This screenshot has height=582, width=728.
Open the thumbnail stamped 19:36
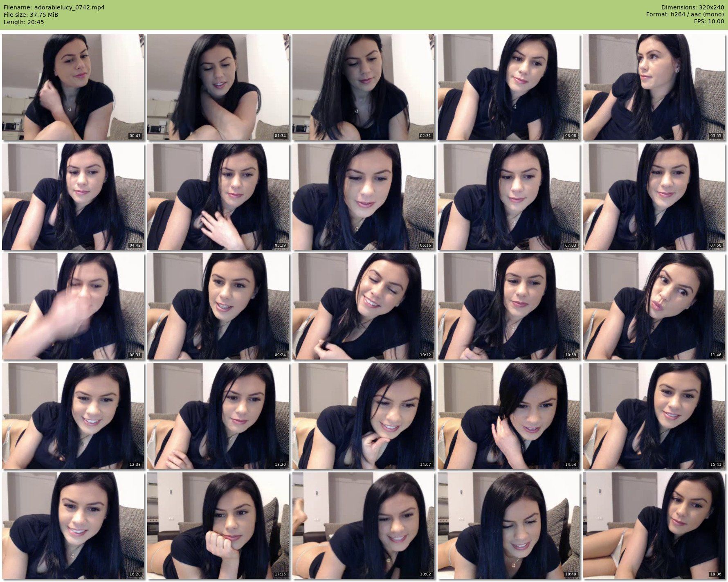(x=654, y=526)
